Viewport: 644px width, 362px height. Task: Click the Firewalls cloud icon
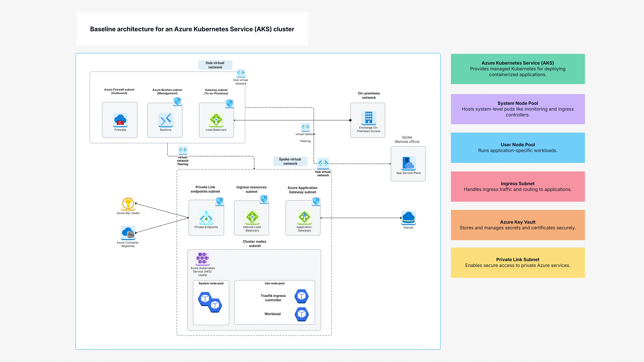(x=120, y=120)
